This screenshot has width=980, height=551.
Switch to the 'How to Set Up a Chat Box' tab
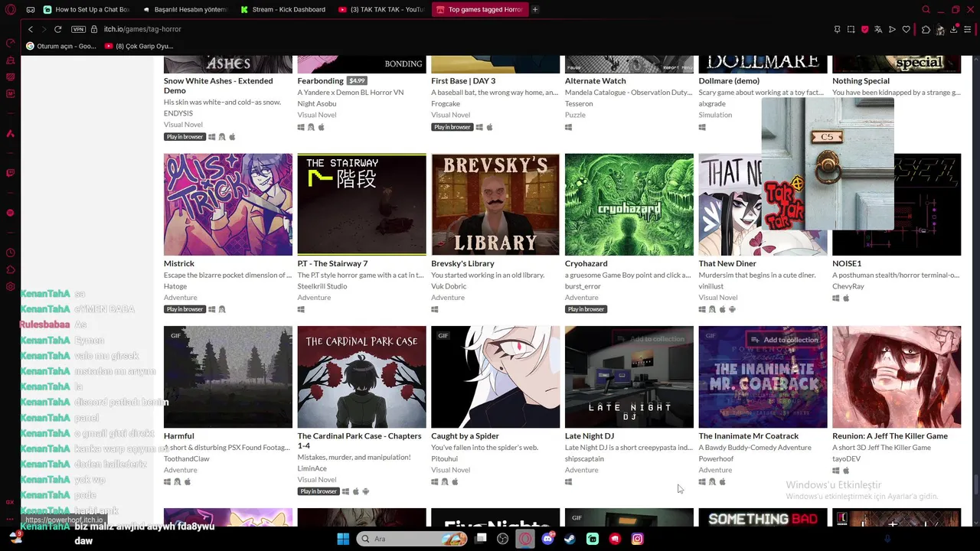pos(87,10)
